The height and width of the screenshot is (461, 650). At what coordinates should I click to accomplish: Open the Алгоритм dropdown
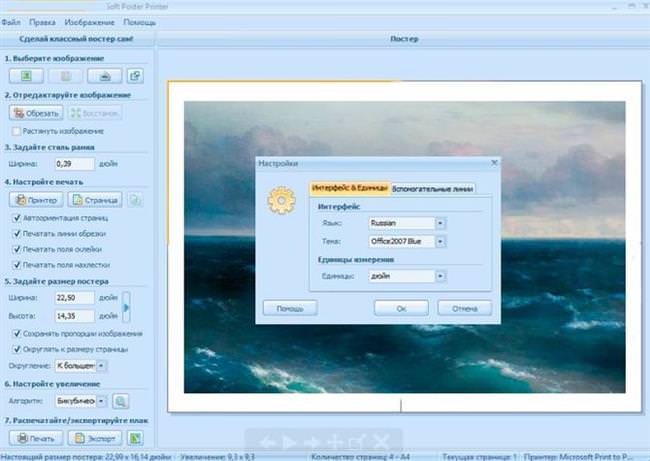click(101, 401)
